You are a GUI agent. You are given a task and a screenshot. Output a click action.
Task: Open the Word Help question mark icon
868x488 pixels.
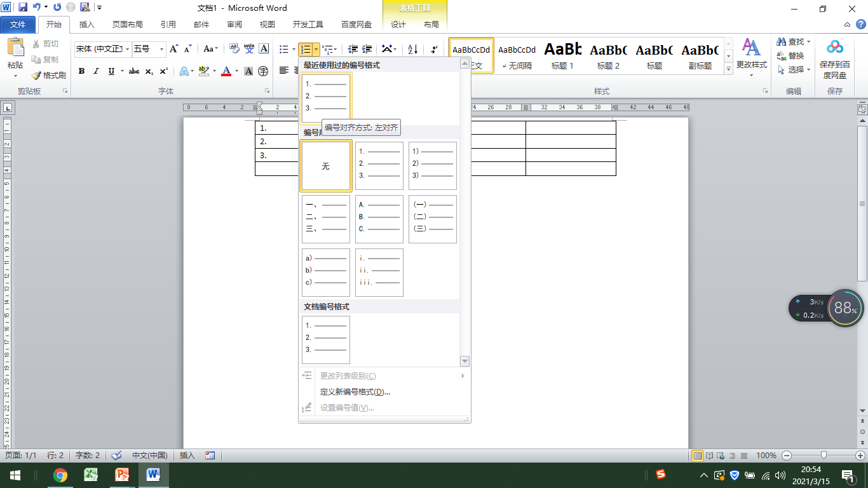point(860,24)
